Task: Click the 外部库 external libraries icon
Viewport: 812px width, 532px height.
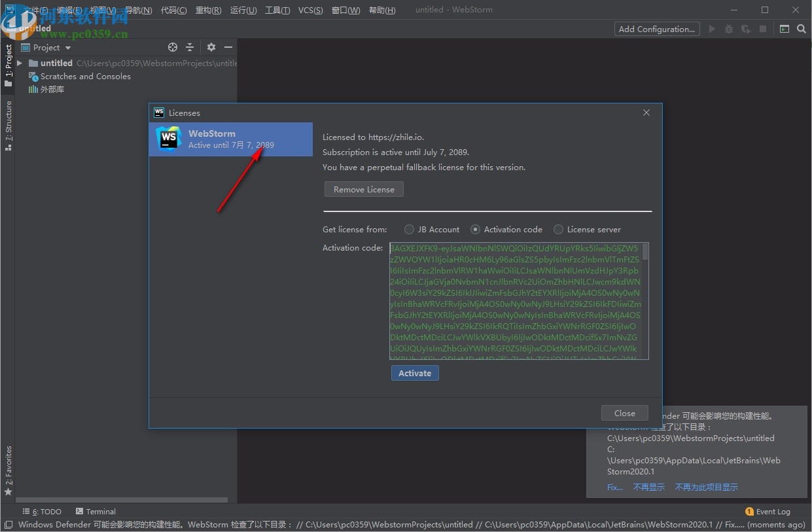Action: coord(33,89)
